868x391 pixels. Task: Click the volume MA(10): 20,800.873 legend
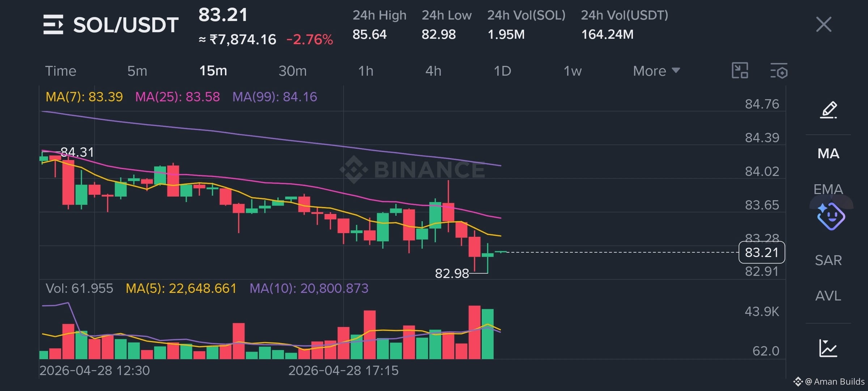[x=309, y=288]
